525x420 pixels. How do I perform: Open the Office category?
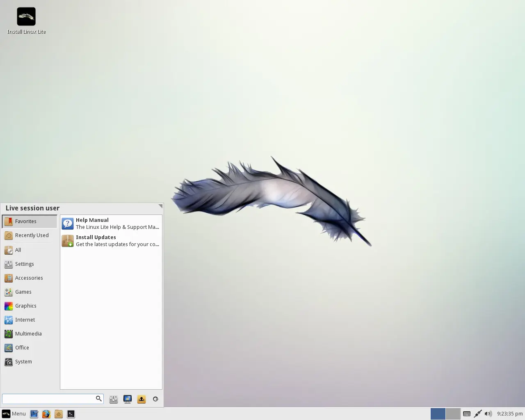[30, 348]
